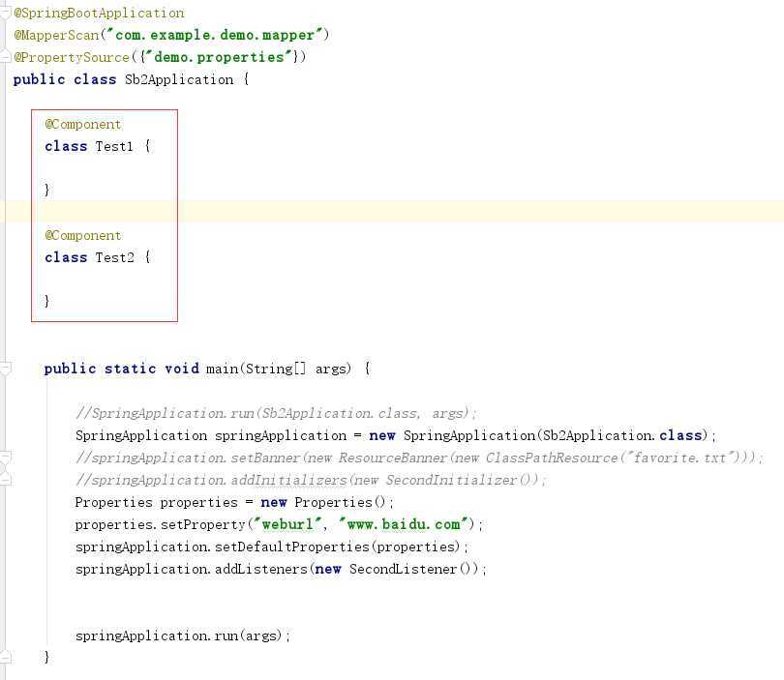Toggle fold marker at setBanner comment line
784x680 pixels.
pyautogui.click(x=5, y=458)
